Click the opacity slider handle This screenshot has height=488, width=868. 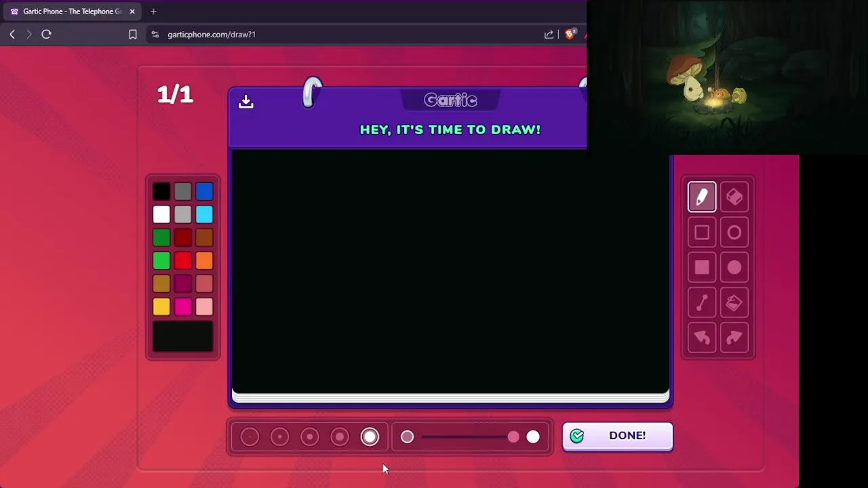tap(513, 437)
